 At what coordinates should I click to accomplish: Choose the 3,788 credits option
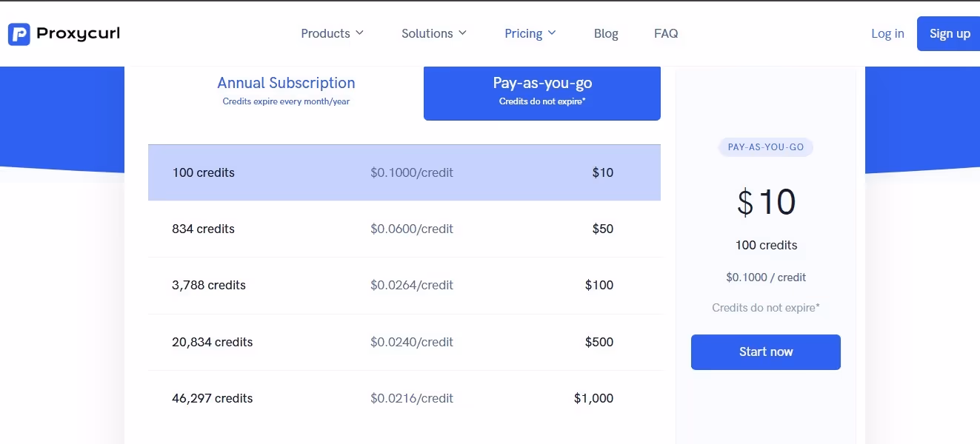404,285
